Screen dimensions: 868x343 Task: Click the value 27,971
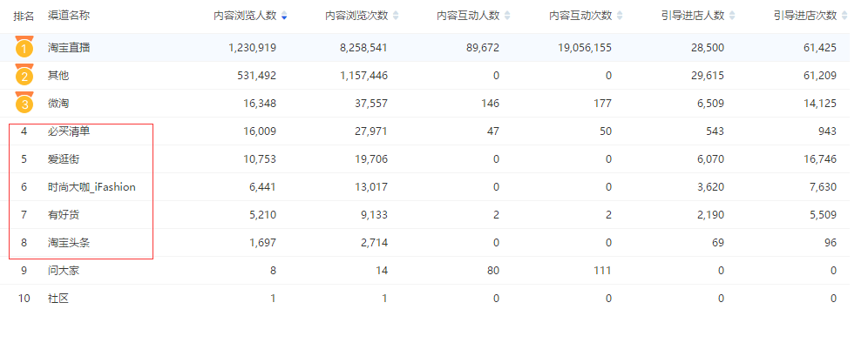371,131
